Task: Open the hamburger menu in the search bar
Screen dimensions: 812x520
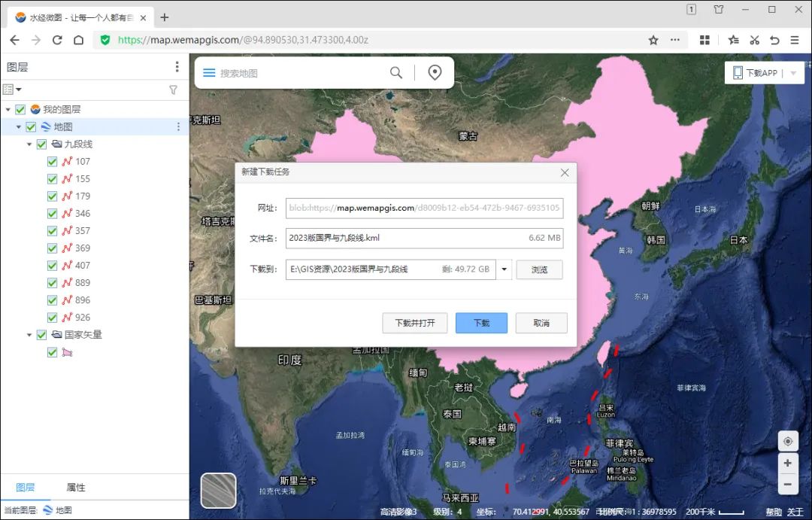Action: pyautogui.click(x=208, y=72)
